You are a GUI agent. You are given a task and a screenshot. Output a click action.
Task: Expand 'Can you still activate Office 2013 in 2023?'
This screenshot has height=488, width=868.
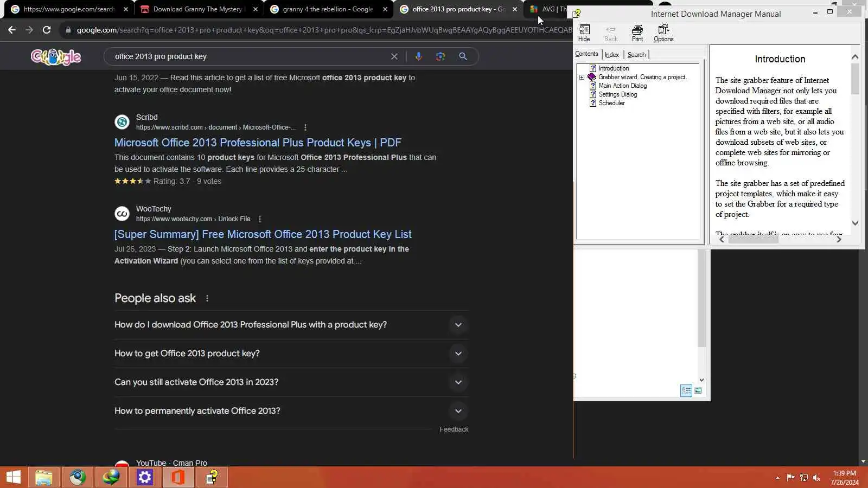tap(291, 382)
